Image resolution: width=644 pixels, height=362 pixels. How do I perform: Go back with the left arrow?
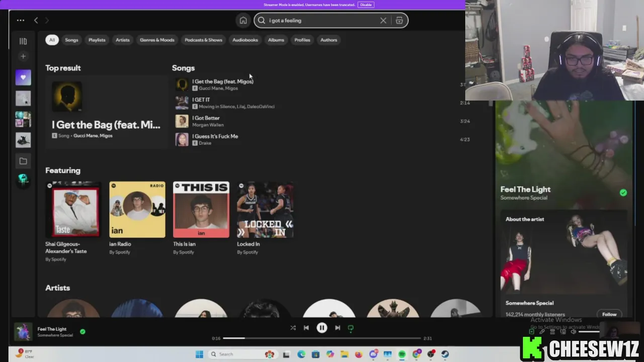point(36,21)
